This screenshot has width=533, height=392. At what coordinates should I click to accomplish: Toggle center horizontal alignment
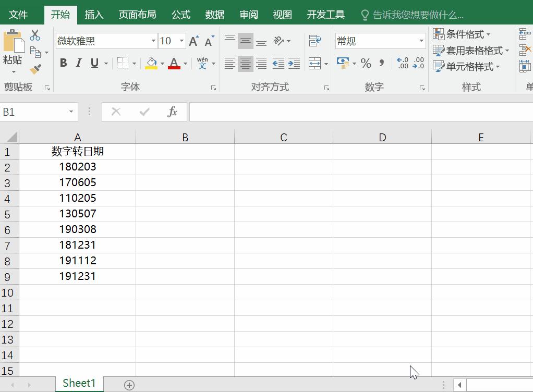(x=246, y=63)
